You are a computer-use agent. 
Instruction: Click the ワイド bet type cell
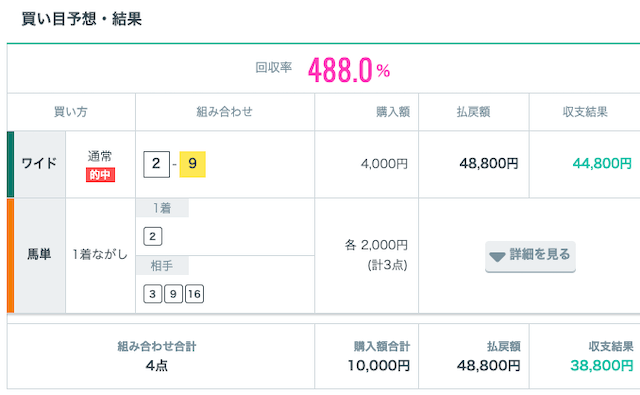click(40, 164)
